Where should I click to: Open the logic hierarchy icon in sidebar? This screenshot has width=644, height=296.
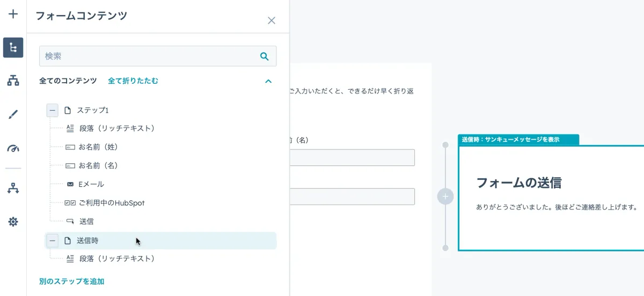pos(13,81)
